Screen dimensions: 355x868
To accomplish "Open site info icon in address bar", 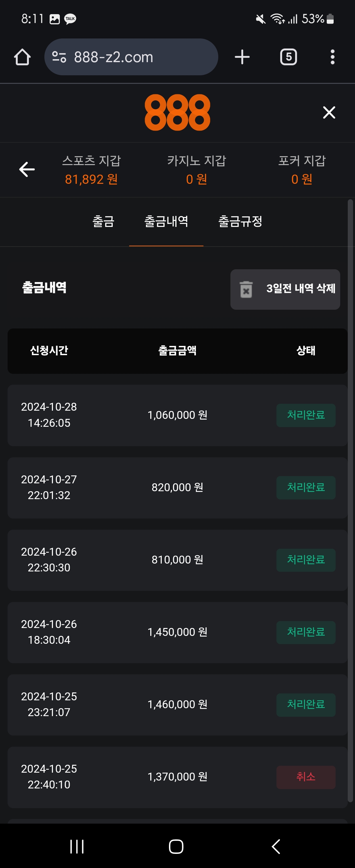I will point(59,57).
